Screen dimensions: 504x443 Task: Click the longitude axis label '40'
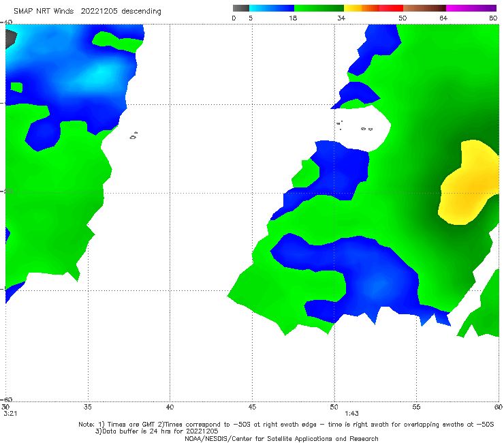pos(170,407)
